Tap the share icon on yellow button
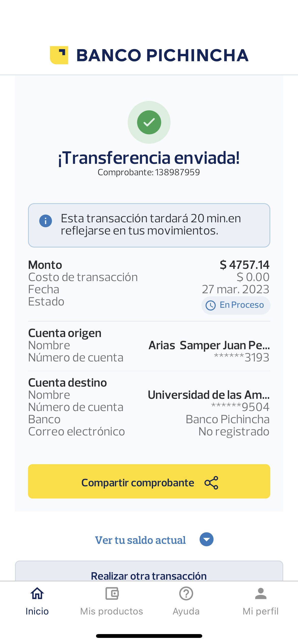298x644 pixels. pos(211,483)
